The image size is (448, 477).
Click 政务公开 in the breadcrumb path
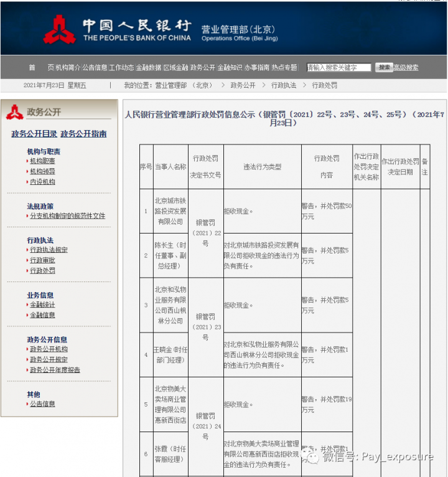click(243, 85)
